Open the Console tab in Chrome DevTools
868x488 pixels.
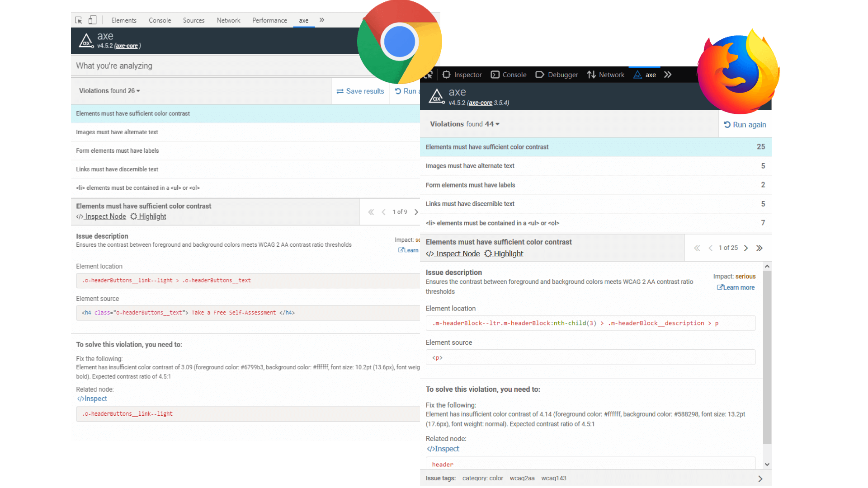160,20
